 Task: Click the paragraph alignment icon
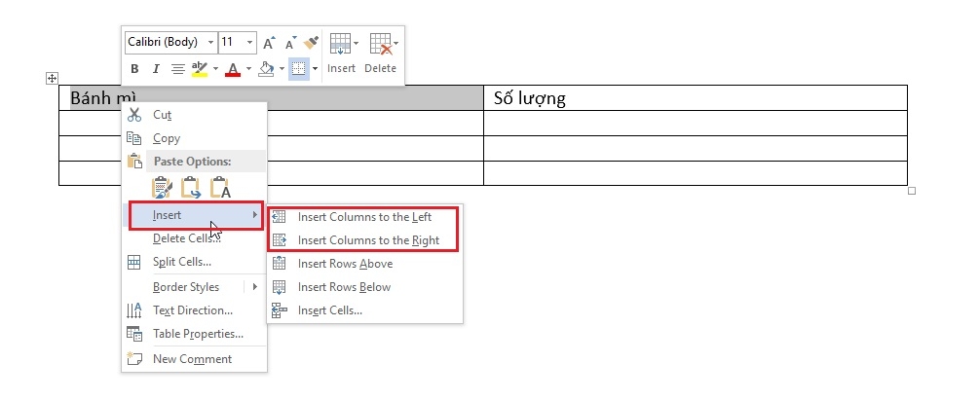[178, 69]
